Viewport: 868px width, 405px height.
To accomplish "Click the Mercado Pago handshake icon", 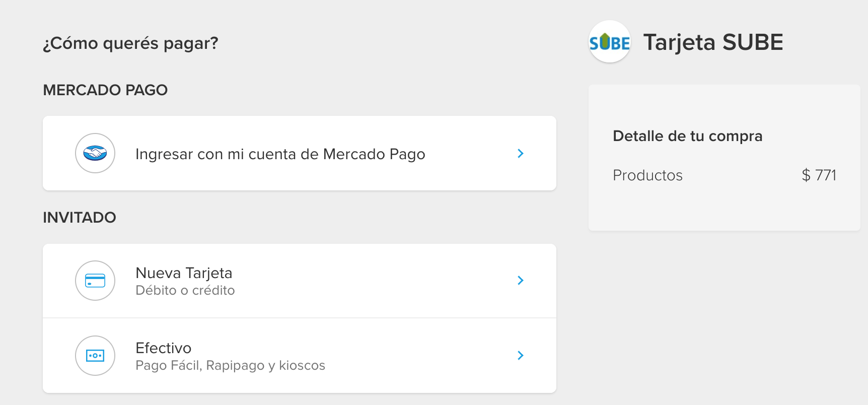I will pos(95,153).
